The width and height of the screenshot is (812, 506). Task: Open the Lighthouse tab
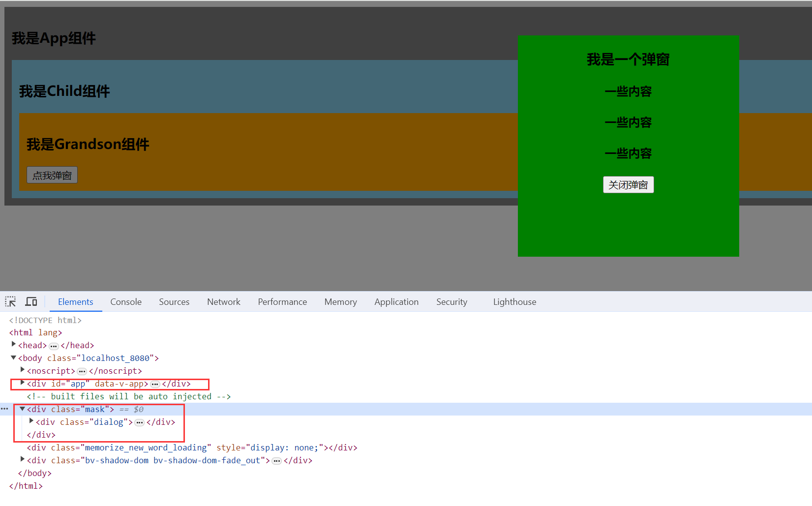pyautogui.click(x=514, y=302)
